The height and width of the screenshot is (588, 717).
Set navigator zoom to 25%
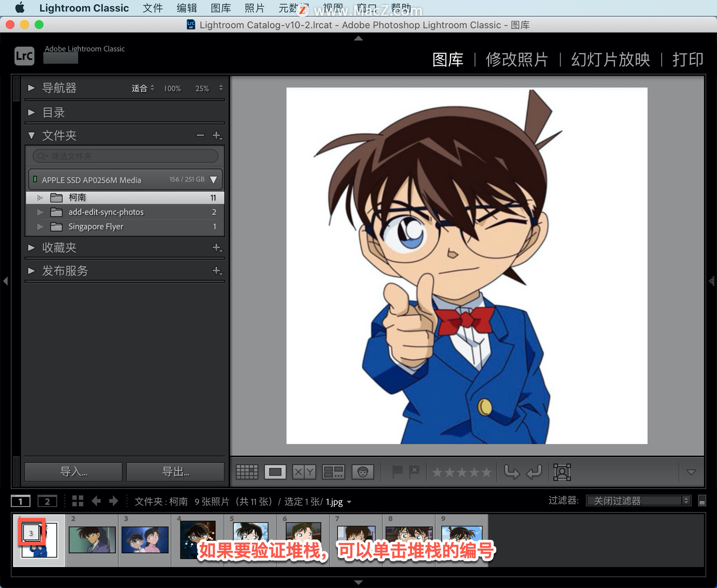[x=202, y=88]
